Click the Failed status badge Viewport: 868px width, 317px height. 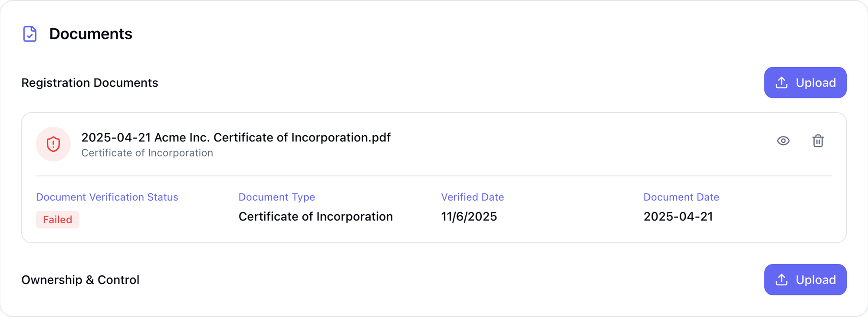tap(57, 219)
